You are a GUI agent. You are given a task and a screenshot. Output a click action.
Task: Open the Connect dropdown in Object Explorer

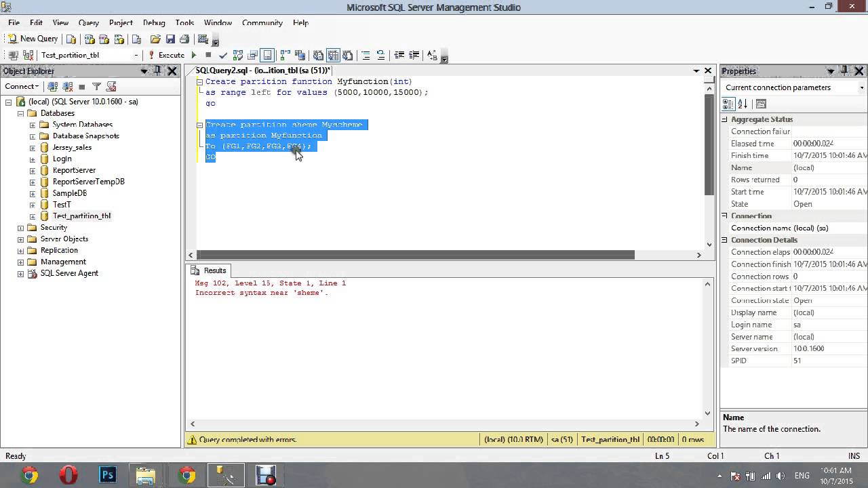(x=22, y=86)
